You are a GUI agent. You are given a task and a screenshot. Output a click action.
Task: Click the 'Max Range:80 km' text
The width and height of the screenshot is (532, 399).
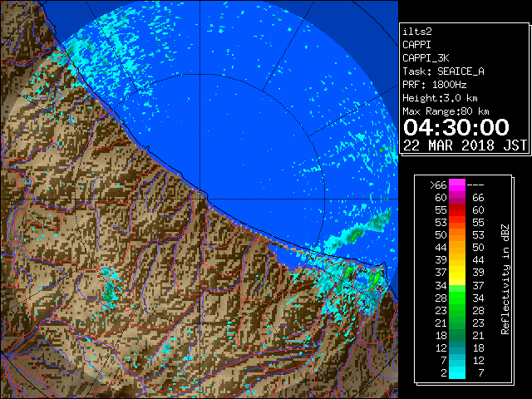(446, 111)
